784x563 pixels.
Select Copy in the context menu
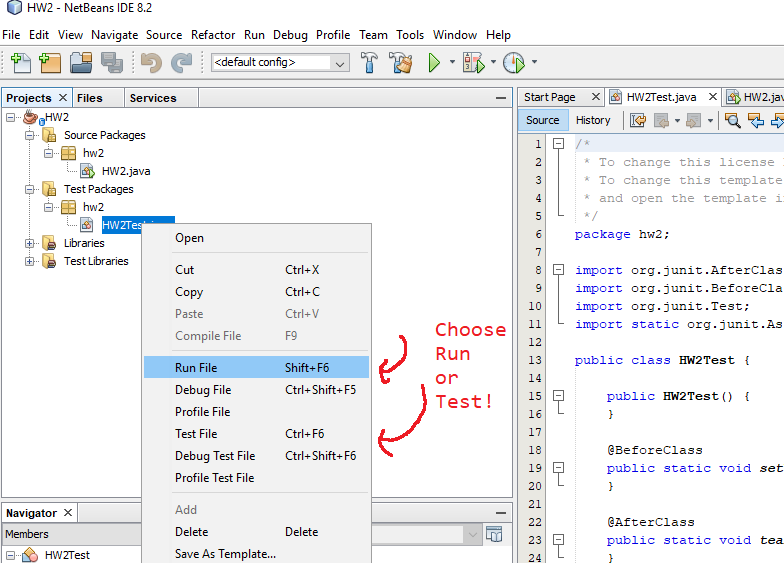tap(256, 292)
